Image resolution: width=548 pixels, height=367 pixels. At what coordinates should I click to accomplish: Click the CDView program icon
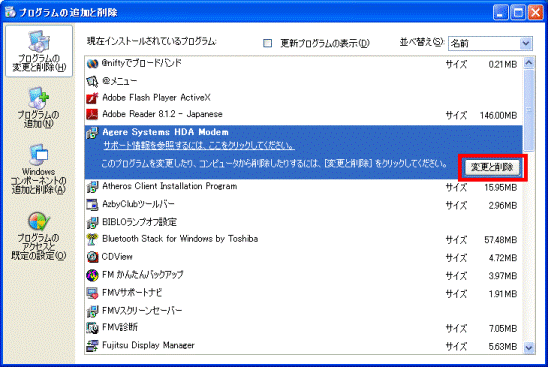pyautogui.click(x=92, y=257)
